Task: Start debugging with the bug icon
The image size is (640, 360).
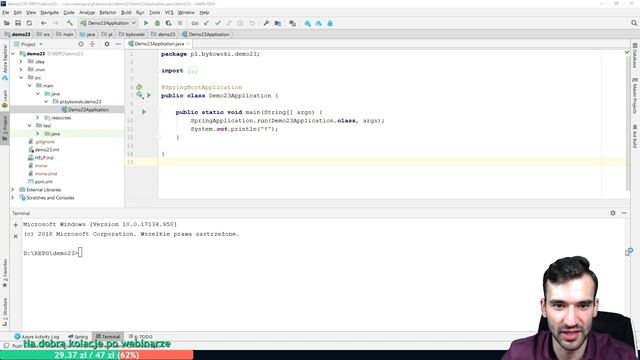Action: 157,23
